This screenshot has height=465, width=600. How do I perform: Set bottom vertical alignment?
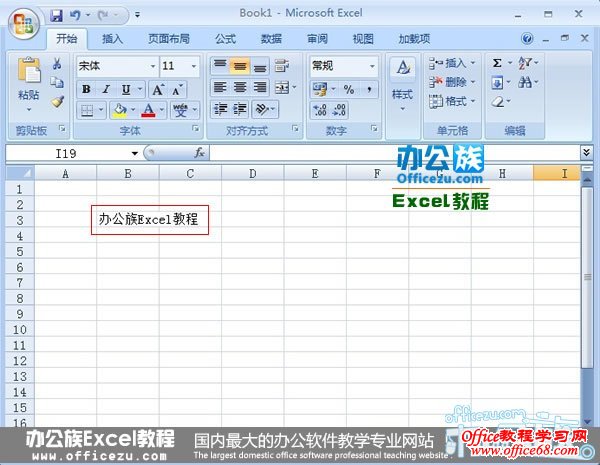pyautogui.click(x=260, y=65)
